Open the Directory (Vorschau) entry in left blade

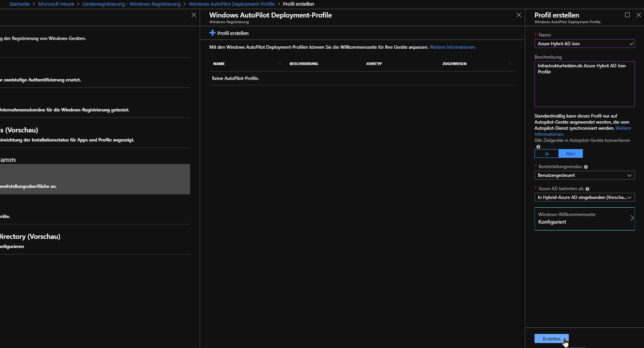[95, 240]
